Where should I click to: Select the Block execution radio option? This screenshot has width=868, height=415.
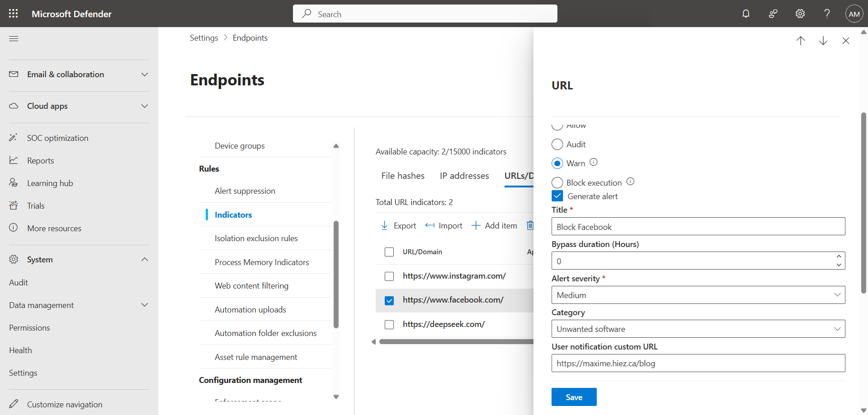[x=557, y=182]
